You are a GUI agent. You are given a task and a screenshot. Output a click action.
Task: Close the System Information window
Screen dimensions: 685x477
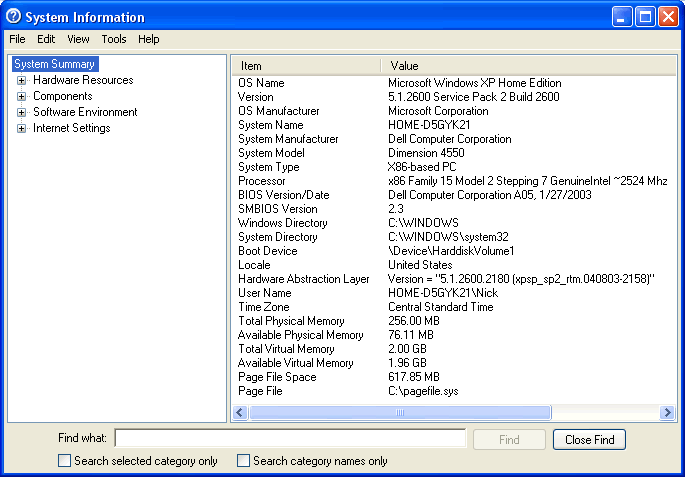pos(668,17)
